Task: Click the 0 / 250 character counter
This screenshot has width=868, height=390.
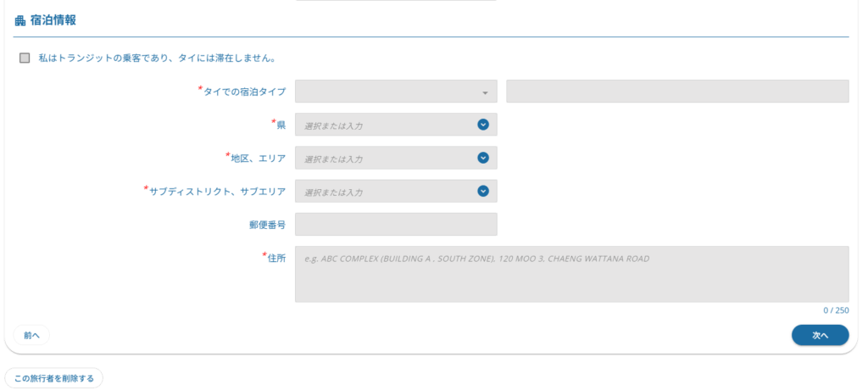Action: tap(836, 310)
